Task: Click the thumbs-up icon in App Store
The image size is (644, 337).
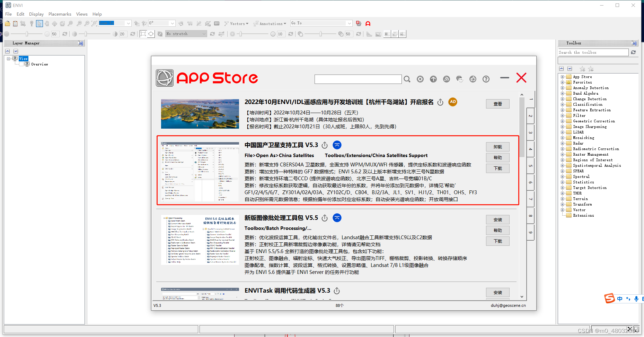Action: click(473, 79)
